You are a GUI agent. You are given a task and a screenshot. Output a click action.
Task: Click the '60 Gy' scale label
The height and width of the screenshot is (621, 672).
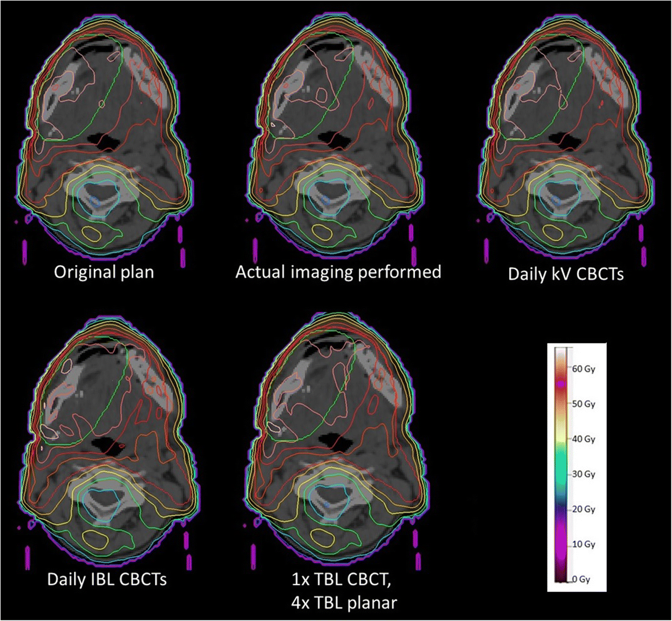[x=583, y=369]
